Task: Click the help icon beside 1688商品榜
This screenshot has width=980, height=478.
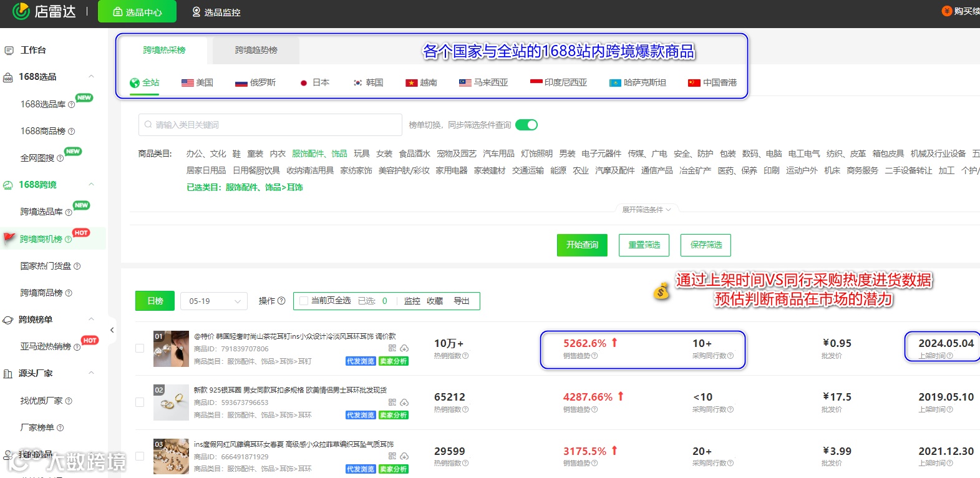Action: pos(71,131)
